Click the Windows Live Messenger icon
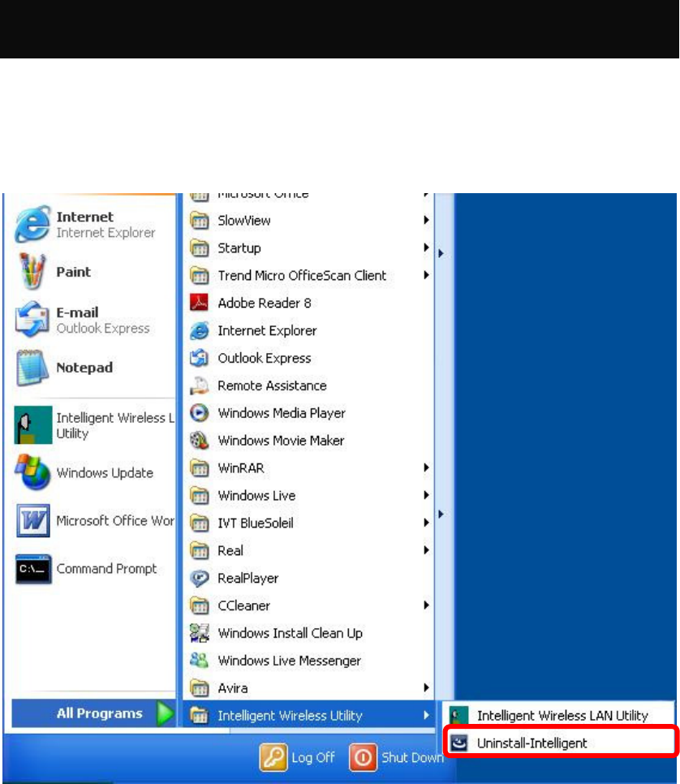 click(x=199, y=661)
